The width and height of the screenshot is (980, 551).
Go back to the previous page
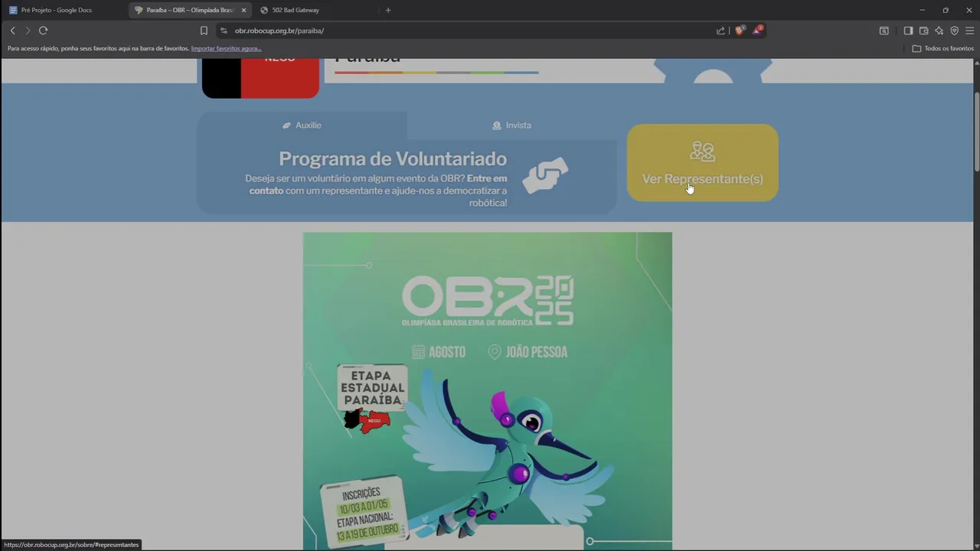pos(12,31)
